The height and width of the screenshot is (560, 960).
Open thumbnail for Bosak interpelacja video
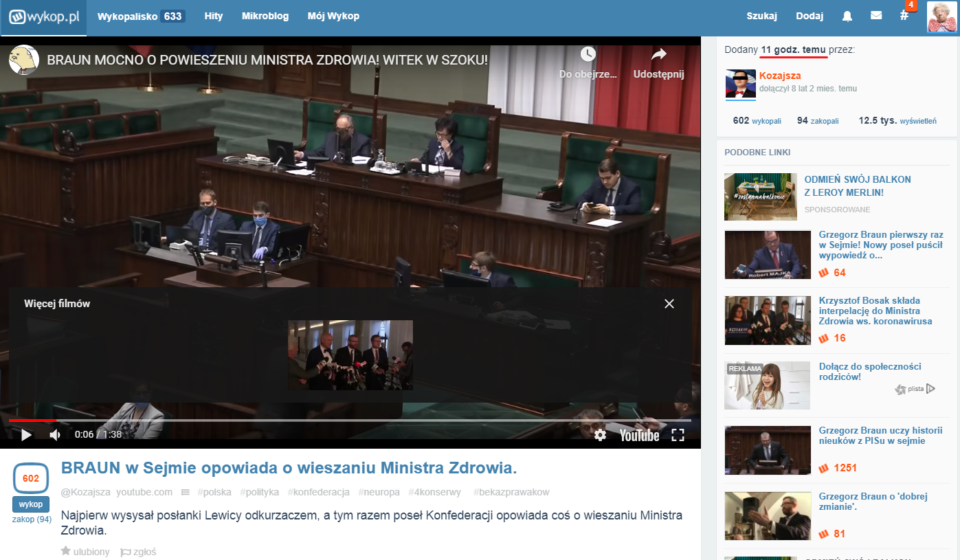pyautogui.click(x=768, y=320)
